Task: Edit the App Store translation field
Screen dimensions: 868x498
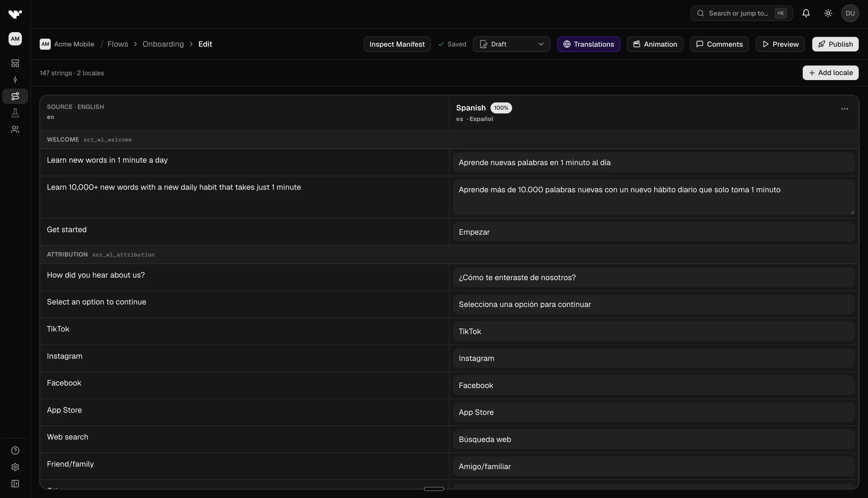Action: (x=654, y=412)
